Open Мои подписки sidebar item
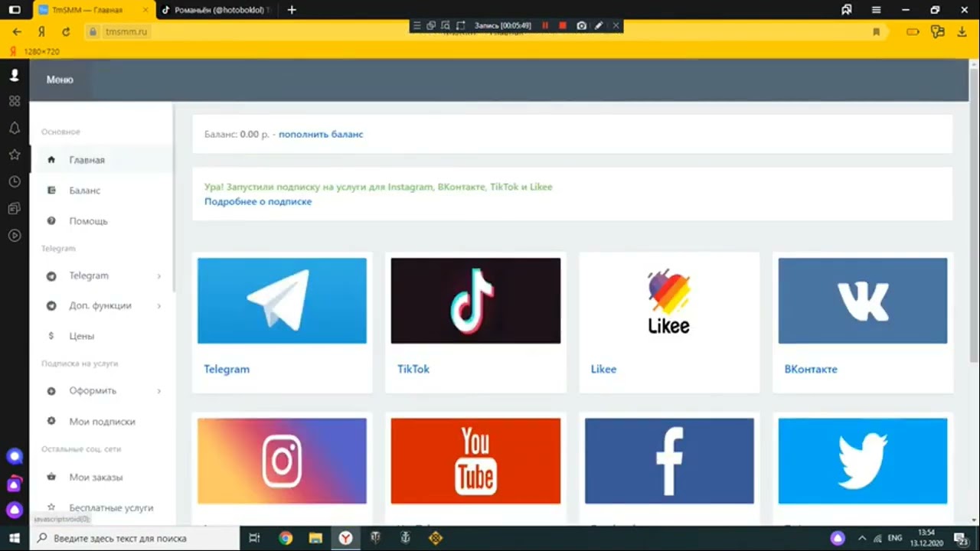 coord(101,422)
